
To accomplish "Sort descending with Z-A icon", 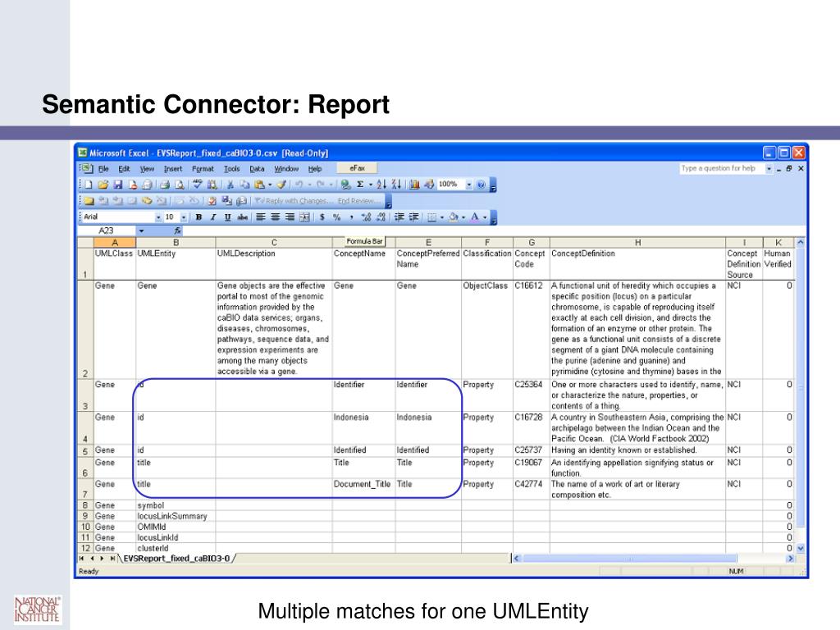I will (x=396, y=185).
